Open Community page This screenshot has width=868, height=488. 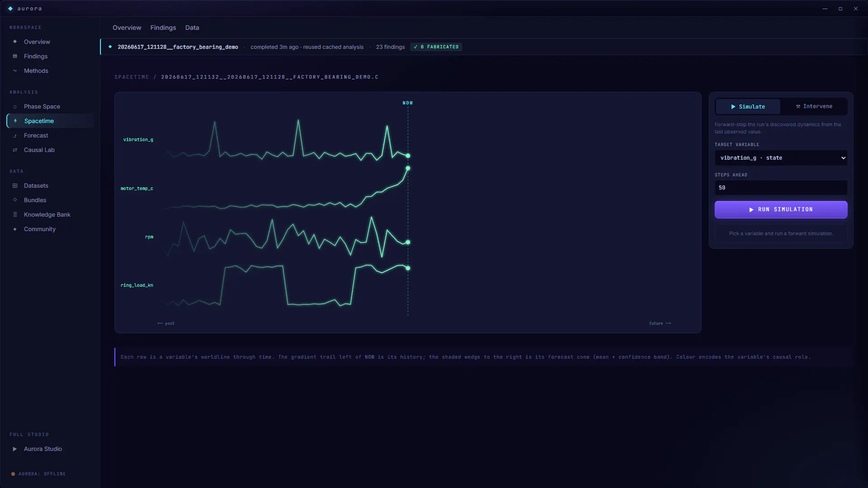(51, 229)
